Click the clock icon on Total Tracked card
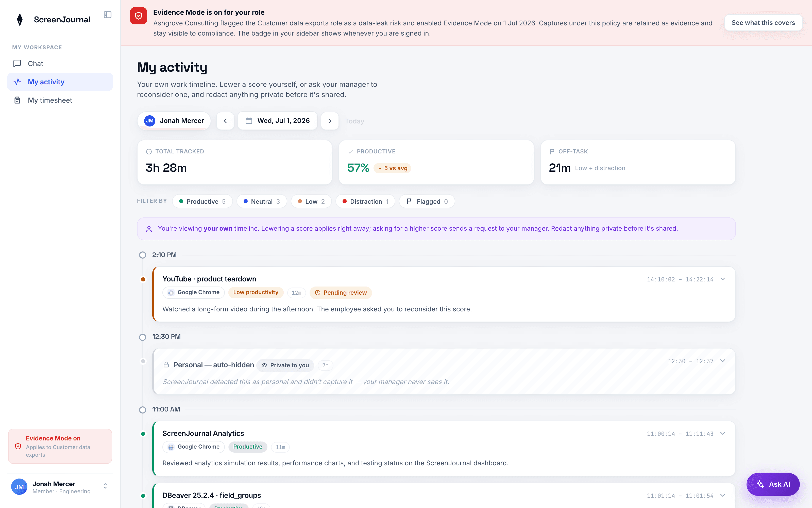 pos(149,152)
